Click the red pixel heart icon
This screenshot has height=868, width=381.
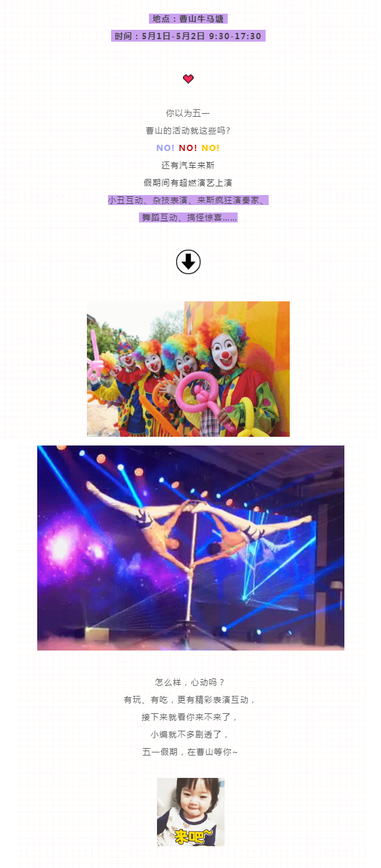188,79
